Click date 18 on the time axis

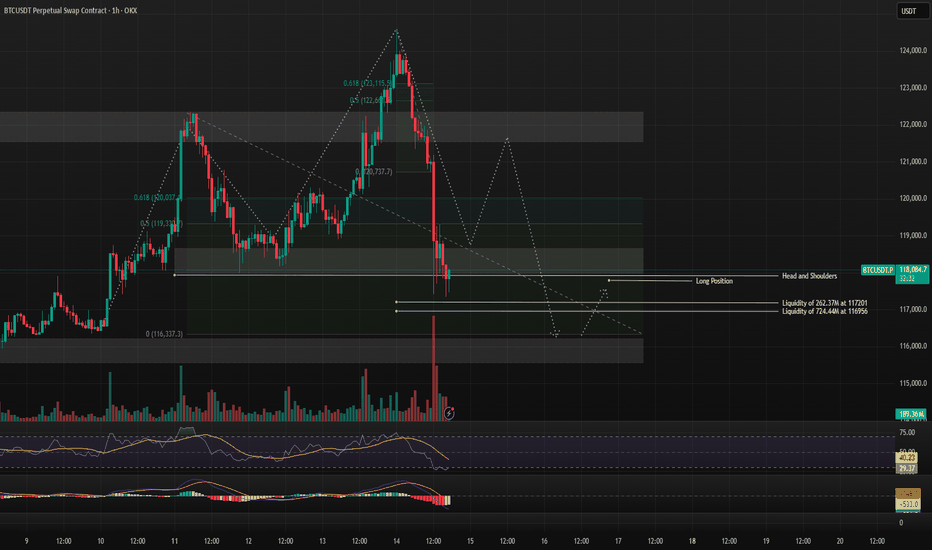(692, 541)
